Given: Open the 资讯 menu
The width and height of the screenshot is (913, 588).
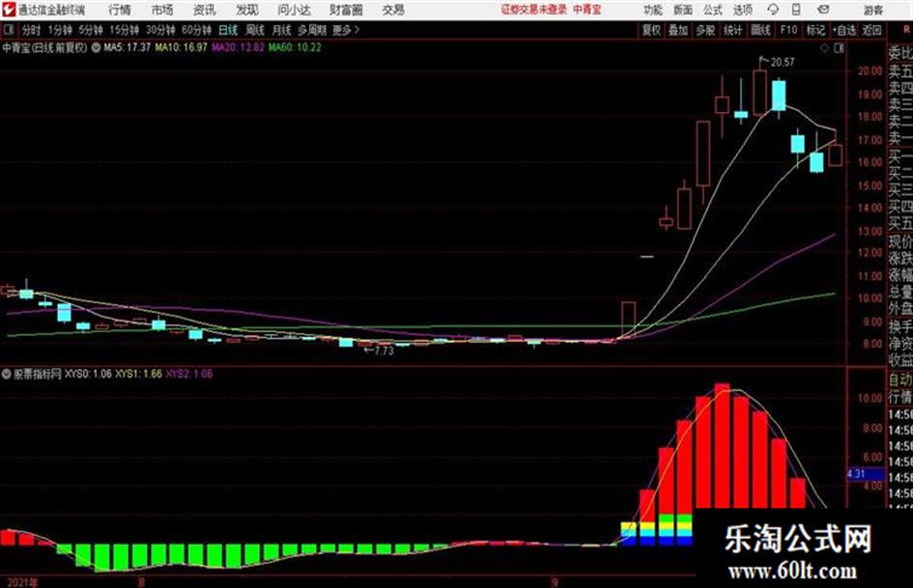Looking at the screenshot, I should [x=205, y=10].
